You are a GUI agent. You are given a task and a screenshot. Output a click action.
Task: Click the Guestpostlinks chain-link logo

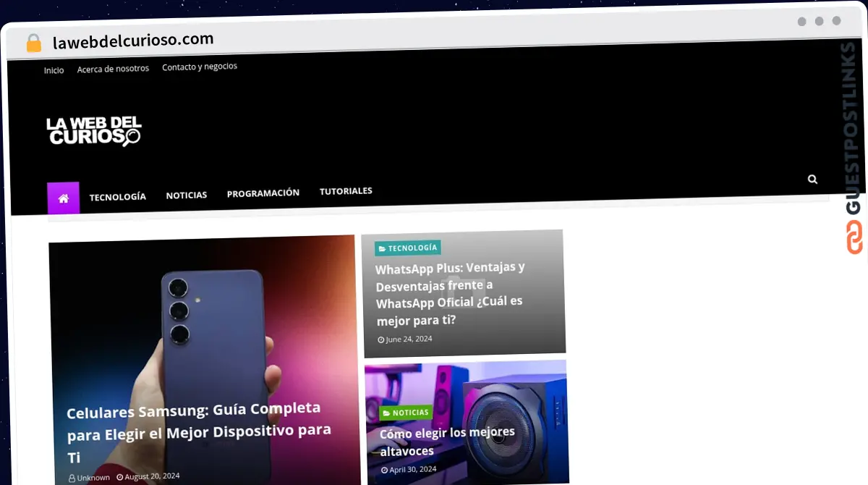point(854,237)
